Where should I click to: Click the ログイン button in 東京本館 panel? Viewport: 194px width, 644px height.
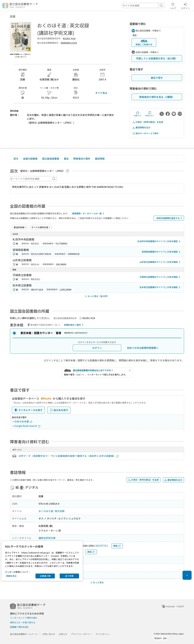[97, 348]
